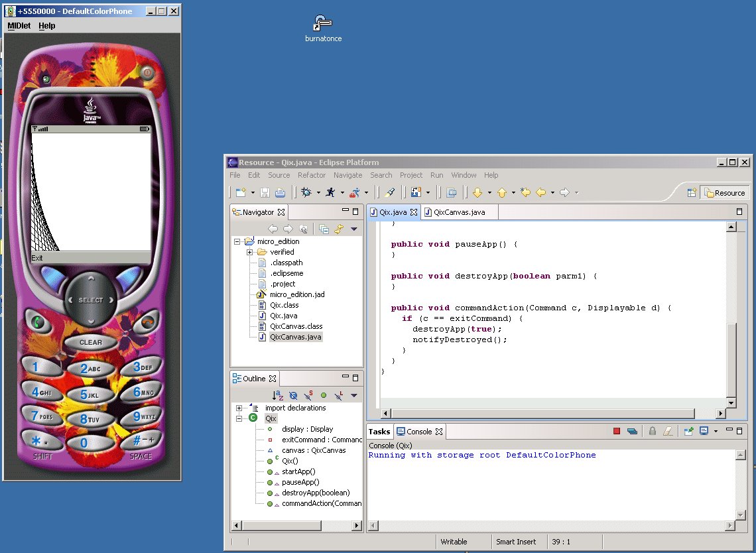Expand import declarations in Outline

point(239,408)
